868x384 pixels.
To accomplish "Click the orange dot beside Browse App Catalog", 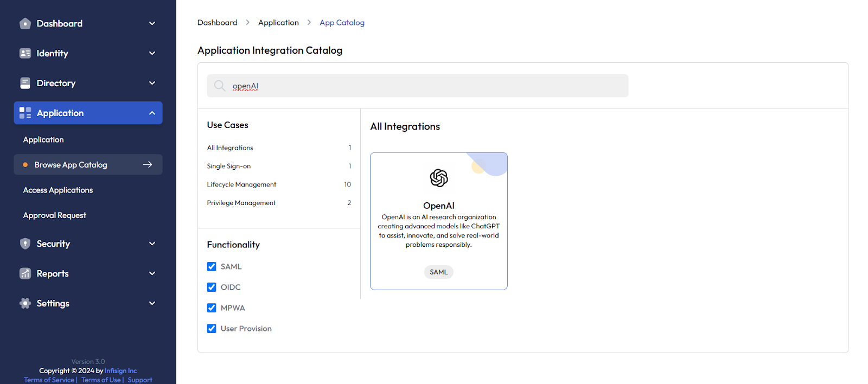I will (25, 165).
